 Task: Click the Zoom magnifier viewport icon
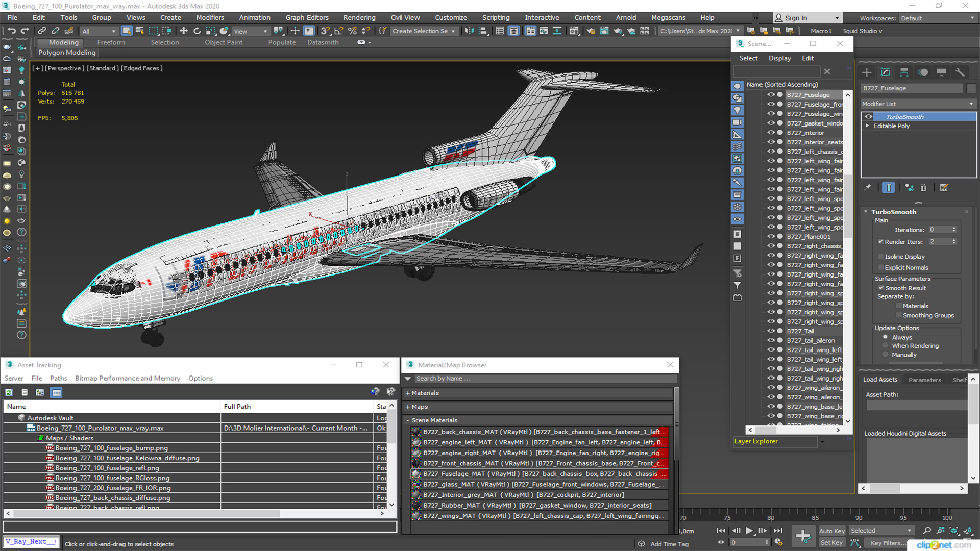pos(927,531)
